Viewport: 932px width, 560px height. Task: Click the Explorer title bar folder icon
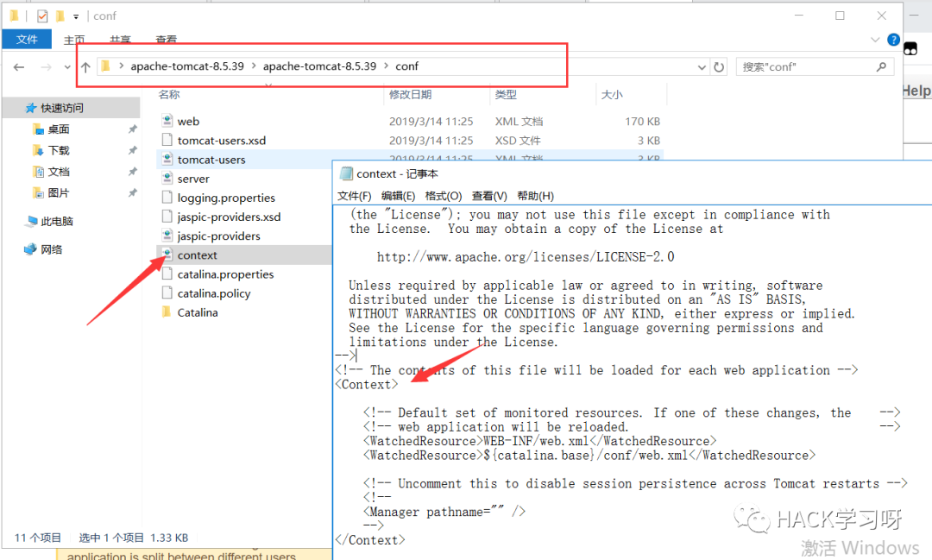click(15, 16)
